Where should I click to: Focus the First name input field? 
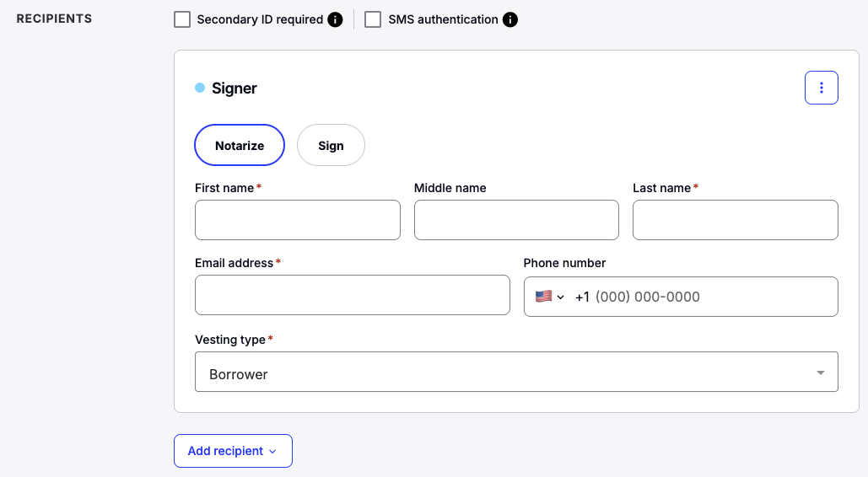297,220
